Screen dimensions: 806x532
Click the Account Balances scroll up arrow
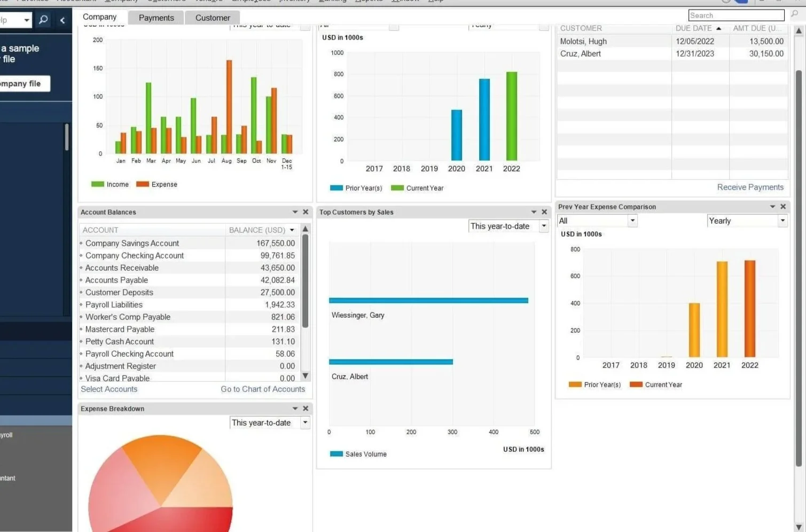click(306, 229)
